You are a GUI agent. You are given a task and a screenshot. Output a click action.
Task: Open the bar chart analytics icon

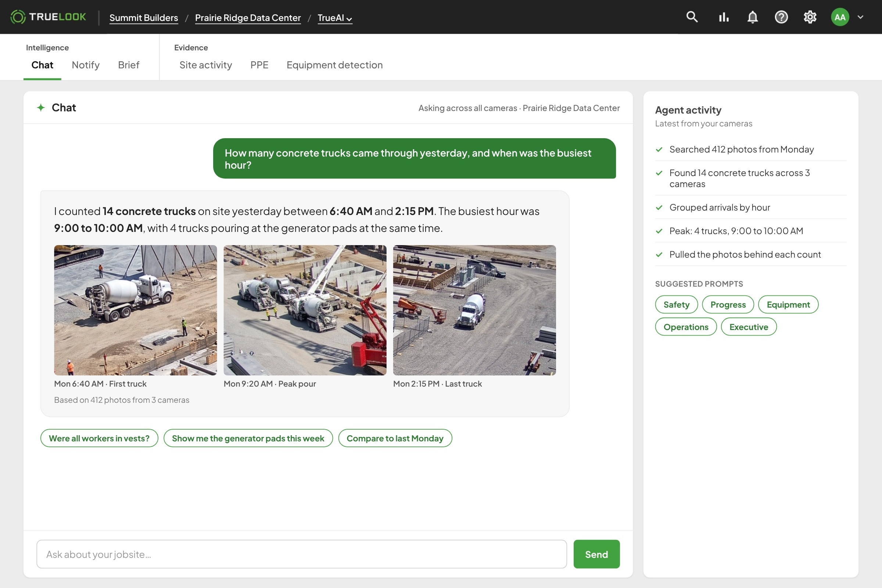click(x=723, y=17)
